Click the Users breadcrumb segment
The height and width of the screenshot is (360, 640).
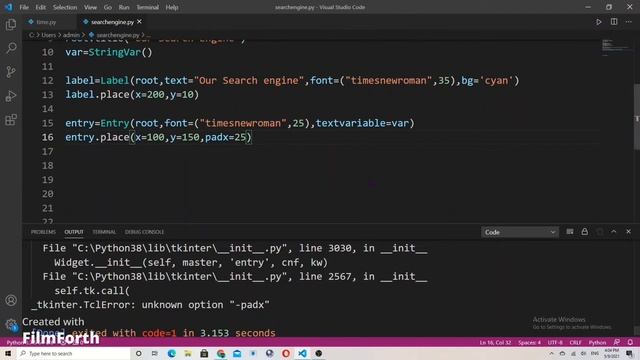pyautogui.click(x=49, y=35)
